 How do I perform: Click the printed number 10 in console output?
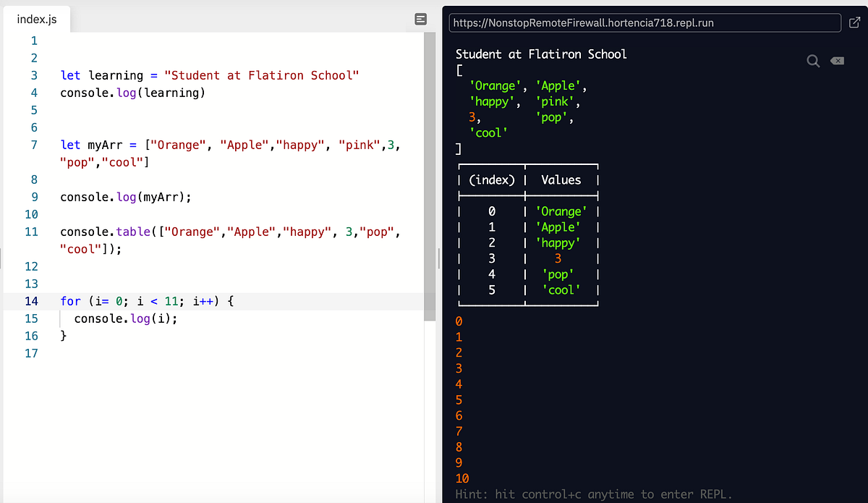point(460,478)
